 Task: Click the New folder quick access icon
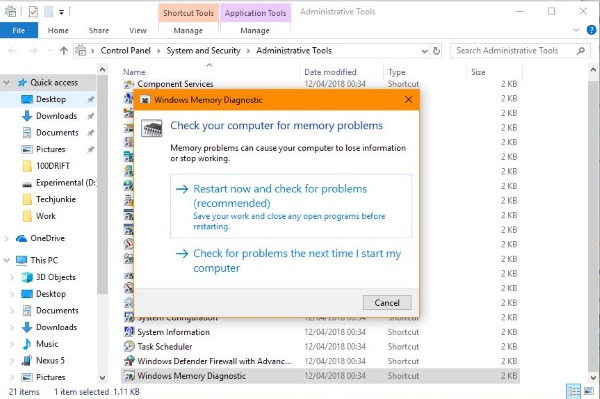coord(49,12)
